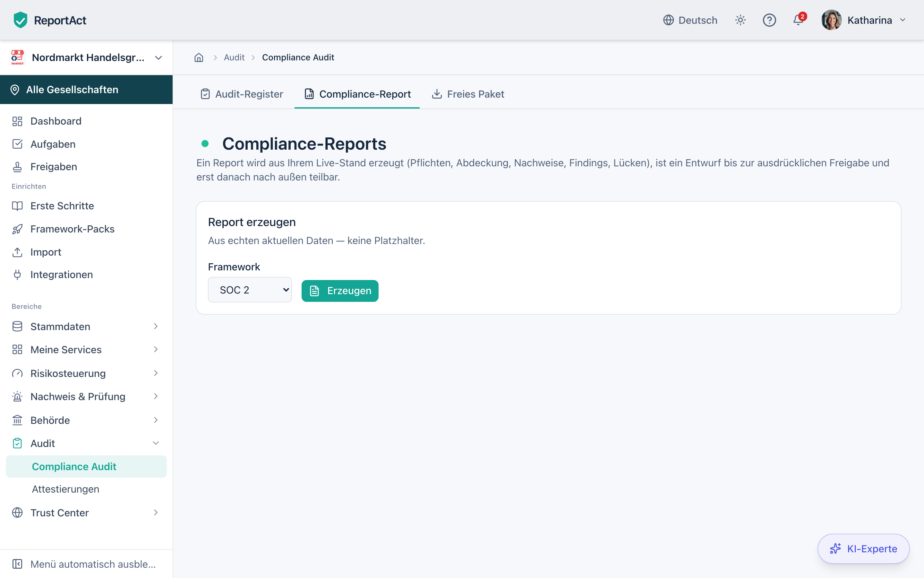Expand the Trust Center chevron
Viewport: 924px width, 578px height.
click(156, 512)
